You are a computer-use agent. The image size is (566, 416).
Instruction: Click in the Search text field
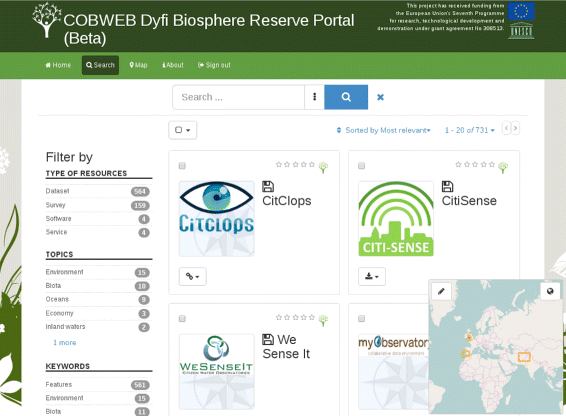coord(239,97)
